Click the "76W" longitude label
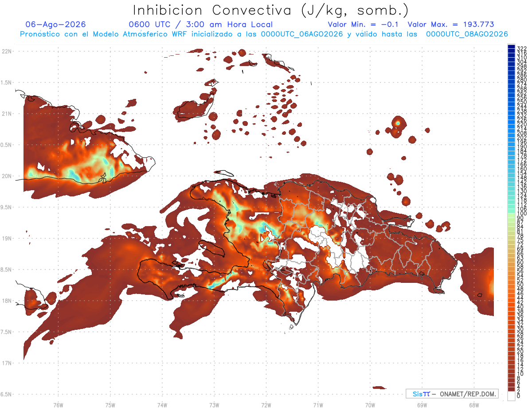The height and width of the screenshot is (411, 532). tap(58, 405)
